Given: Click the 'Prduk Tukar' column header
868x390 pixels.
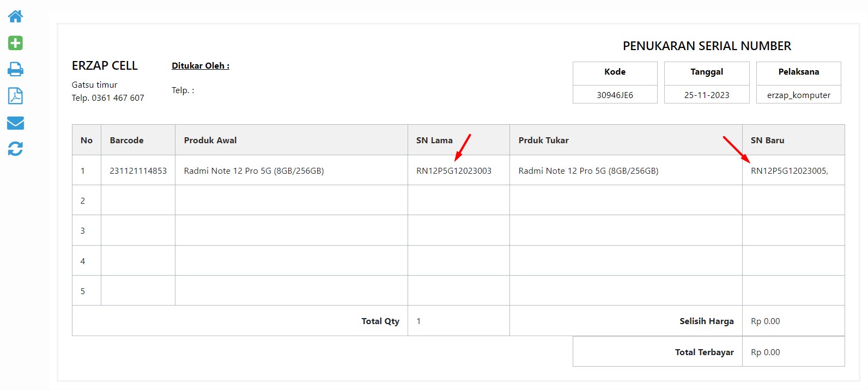Looking at the screenshot, I should pos(626,140).
